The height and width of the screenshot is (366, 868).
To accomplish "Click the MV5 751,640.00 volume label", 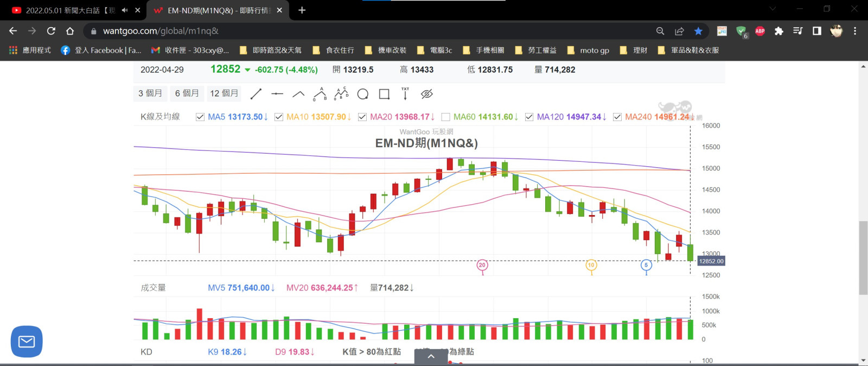I will click(x=241, y=288).
